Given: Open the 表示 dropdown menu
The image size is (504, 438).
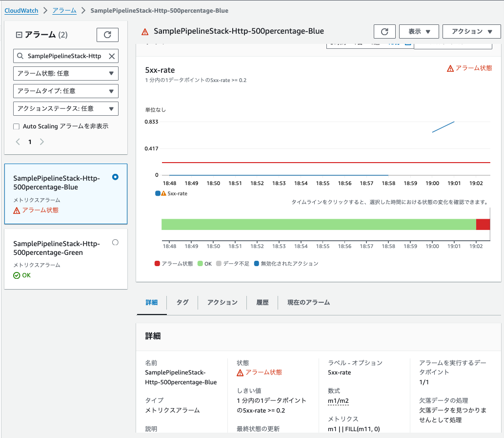Looking at the screenshot, I should (x=419, y=32).
